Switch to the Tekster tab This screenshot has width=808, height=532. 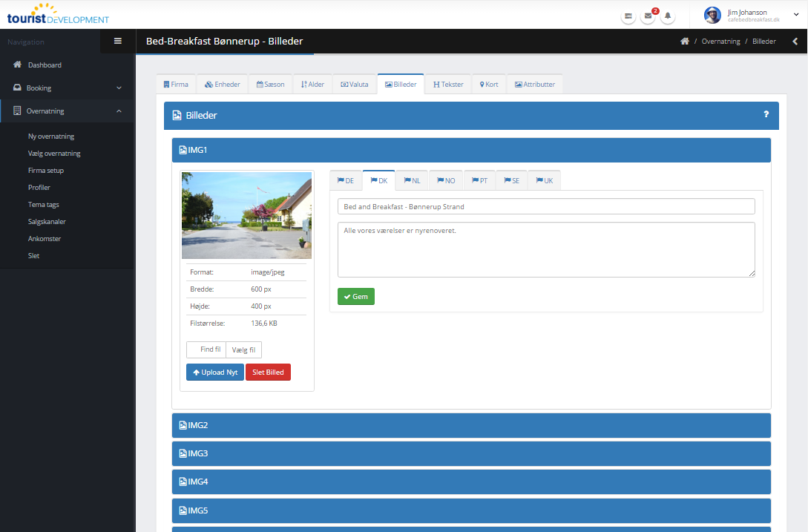448,85
